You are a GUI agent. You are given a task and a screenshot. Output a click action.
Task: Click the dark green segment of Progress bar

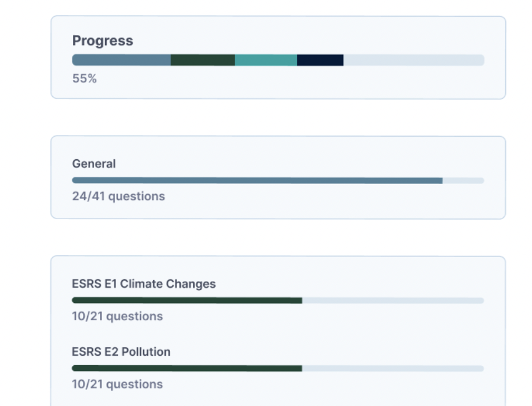[x=203, y=60]
